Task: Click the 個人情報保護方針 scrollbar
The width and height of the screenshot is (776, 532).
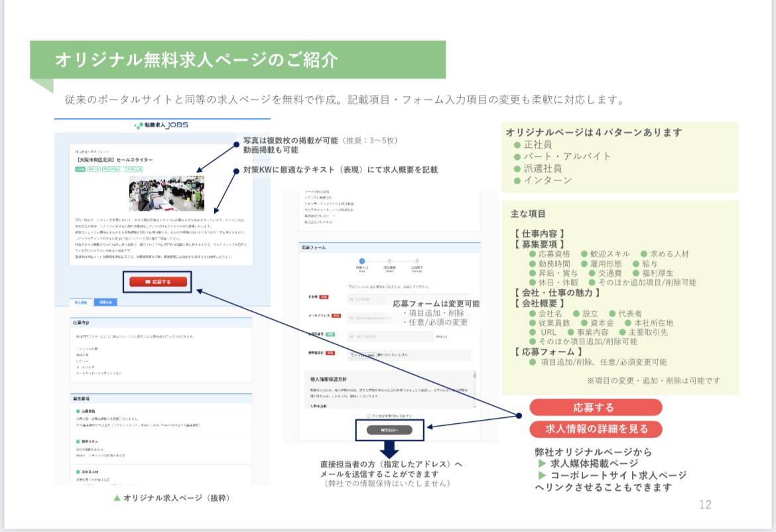Action: (475, 389)
